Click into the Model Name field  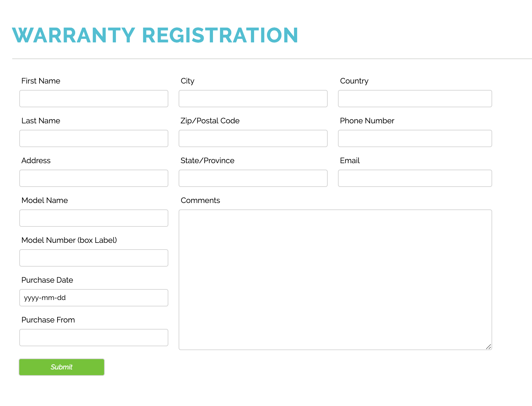93,218
